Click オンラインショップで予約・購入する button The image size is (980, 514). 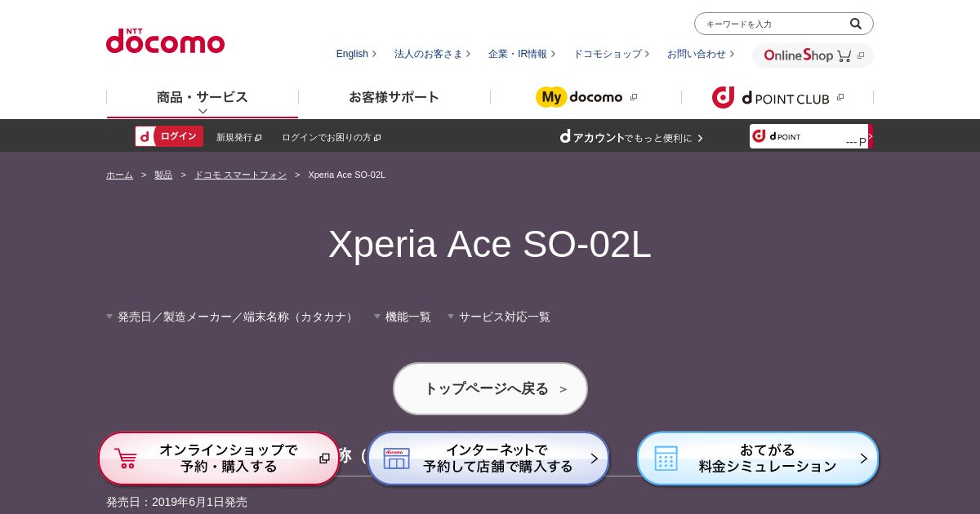pyautogui.click(x=219, y=459)
